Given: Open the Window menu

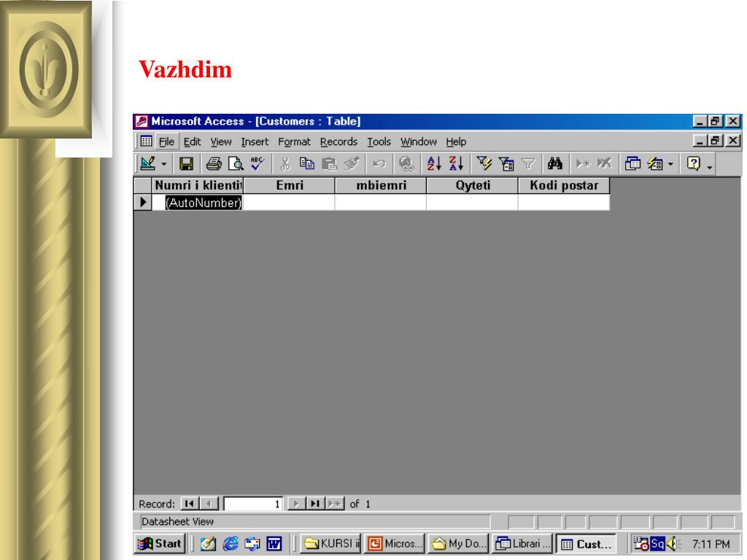Looking at the screenshot, I should coord(418,142).
